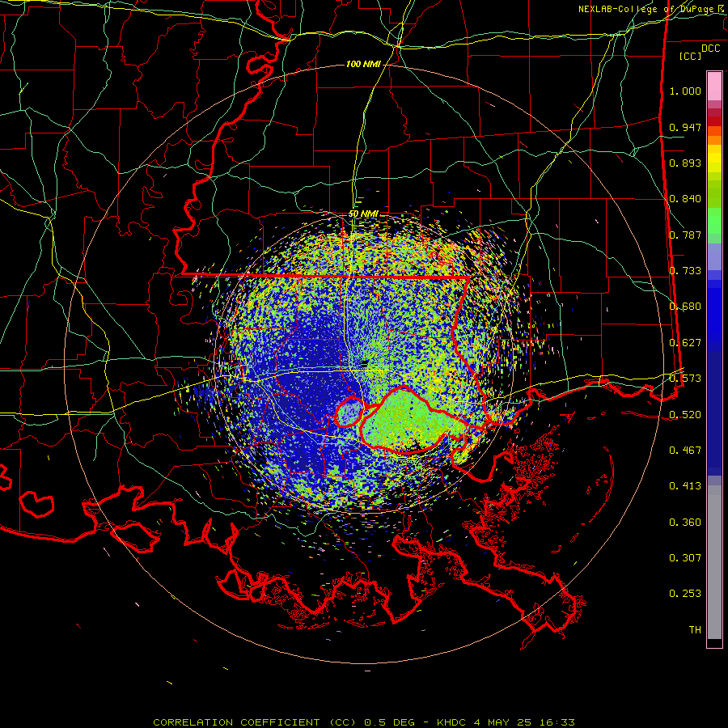
Task: Click the 0.307 legend value
Action: coord(685,558)
